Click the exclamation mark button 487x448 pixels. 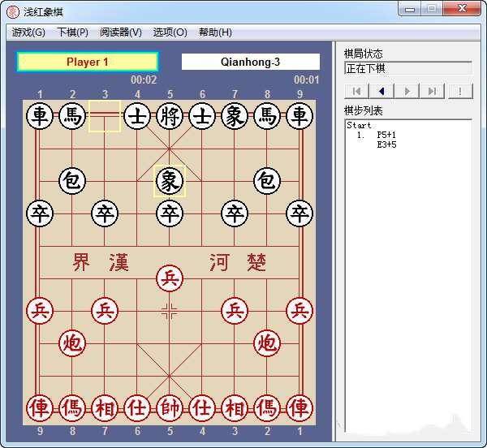tap(459, 91)
